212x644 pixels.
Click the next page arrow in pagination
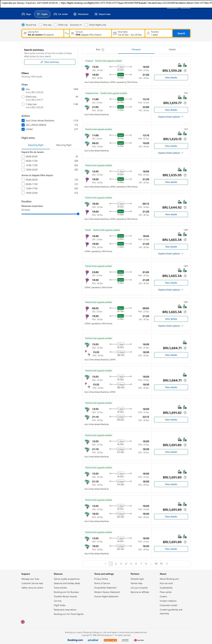[x=167, y=563]
